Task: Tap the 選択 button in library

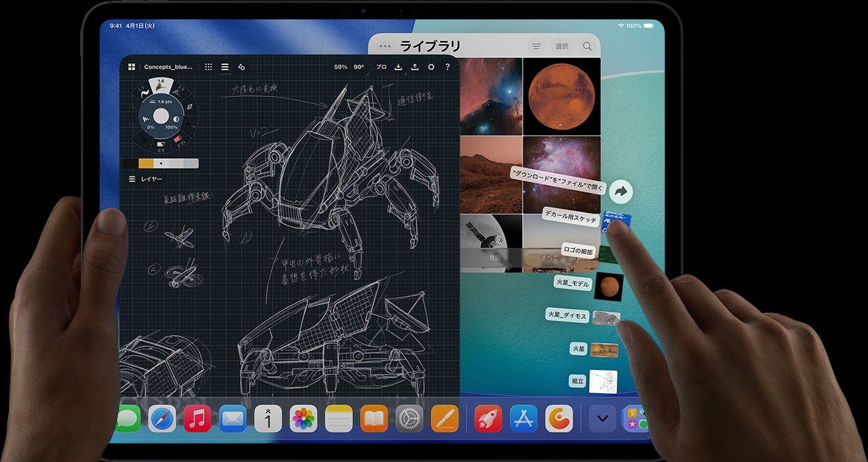Action: 562,46
